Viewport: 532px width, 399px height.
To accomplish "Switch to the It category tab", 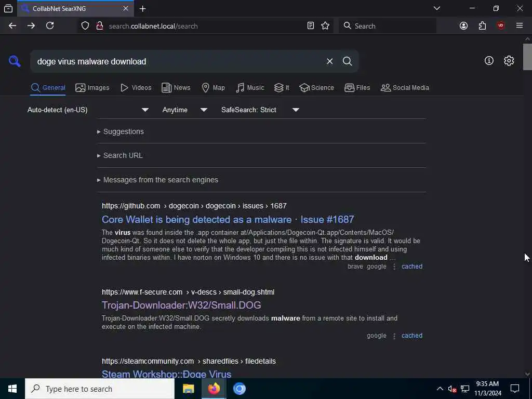I will coord(281,88).
